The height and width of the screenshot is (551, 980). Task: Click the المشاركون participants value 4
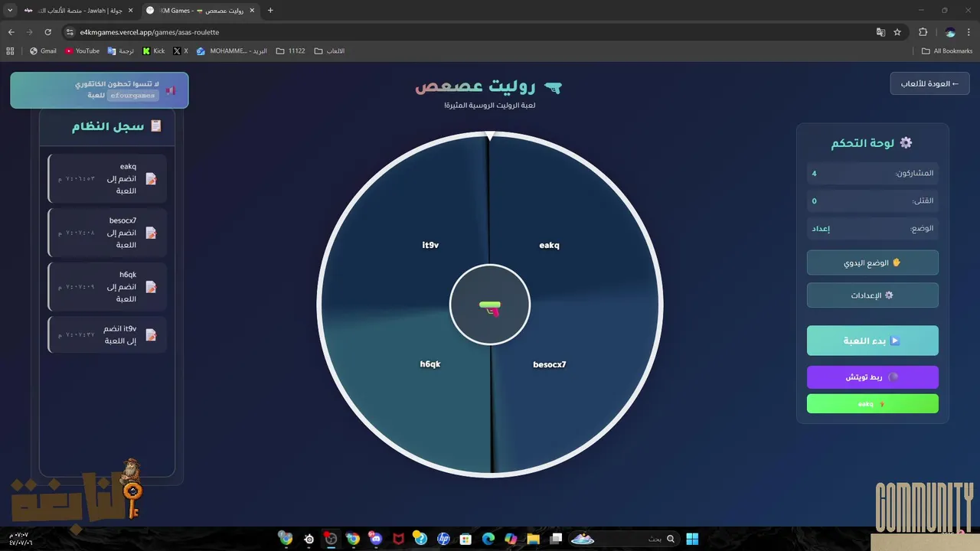point(814,174)
